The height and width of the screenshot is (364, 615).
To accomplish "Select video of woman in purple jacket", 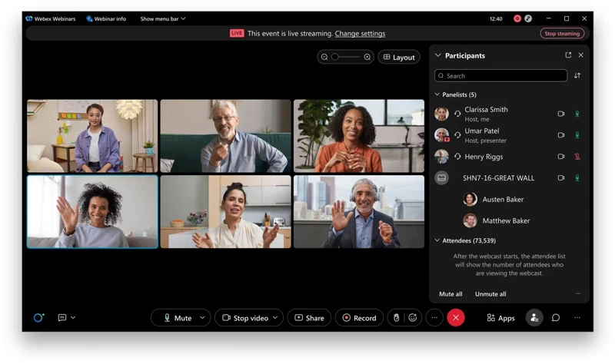I will 92,136.
